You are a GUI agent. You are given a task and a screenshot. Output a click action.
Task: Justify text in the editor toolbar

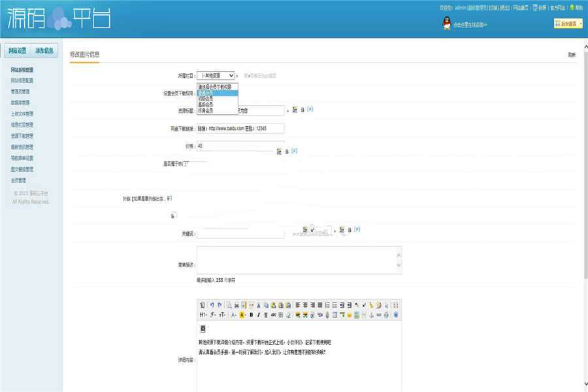pos(320,305)
